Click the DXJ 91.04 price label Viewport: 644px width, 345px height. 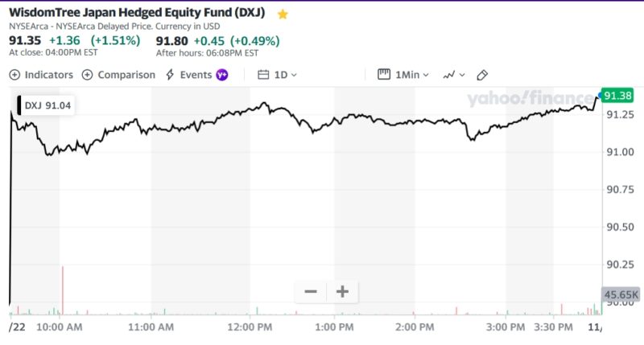point(47,105)
